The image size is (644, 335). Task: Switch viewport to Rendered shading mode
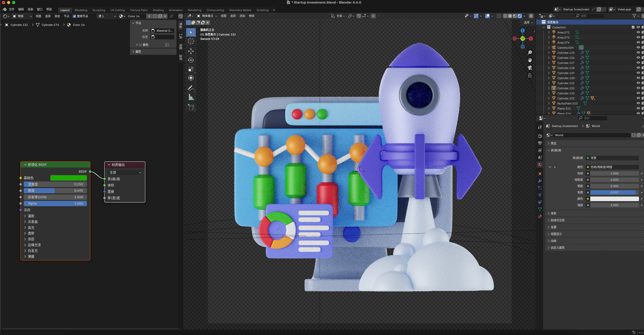click(519, 16)
